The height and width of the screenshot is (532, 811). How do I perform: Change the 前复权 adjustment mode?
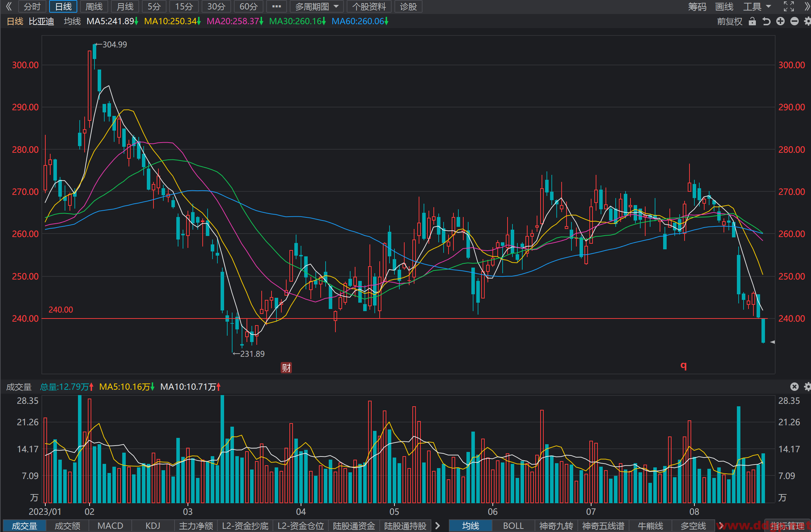(730, 21)
